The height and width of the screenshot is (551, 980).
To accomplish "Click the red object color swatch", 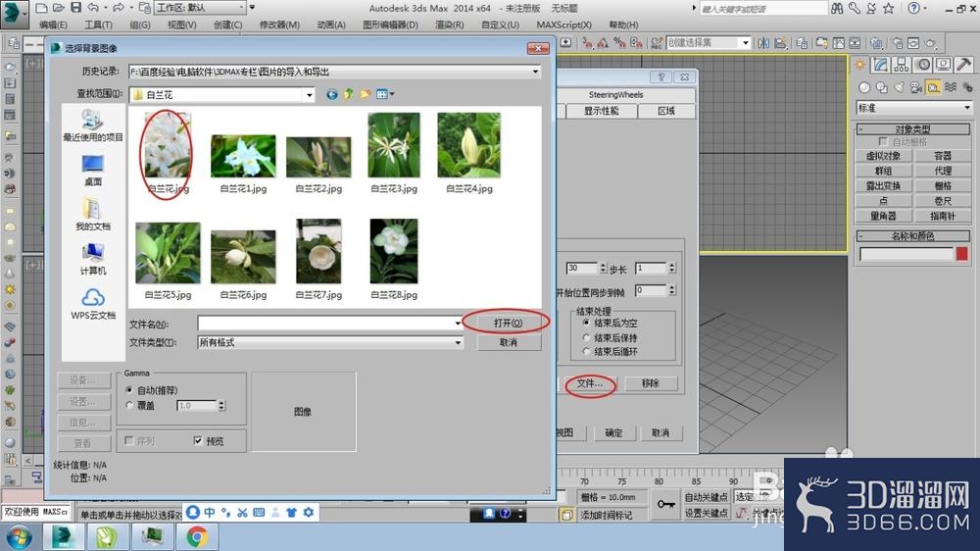I will point(962,254).
